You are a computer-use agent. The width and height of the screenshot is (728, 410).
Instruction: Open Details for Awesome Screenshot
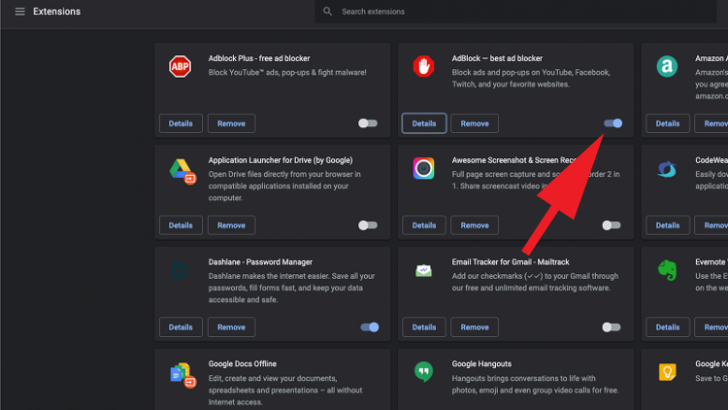coord(424,225)
